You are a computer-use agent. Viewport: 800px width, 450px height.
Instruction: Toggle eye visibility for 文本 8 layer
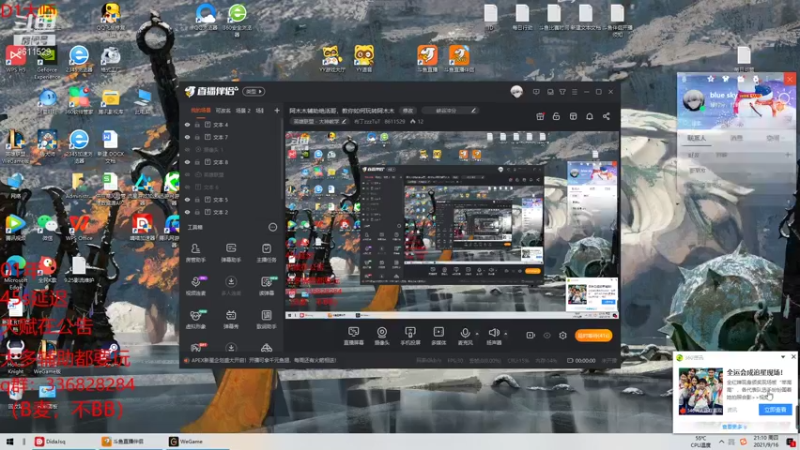[187, 162]
